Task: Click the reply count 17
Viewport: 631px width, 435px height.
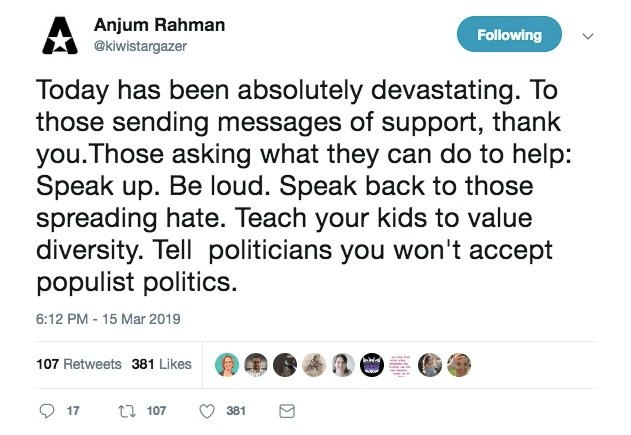Action: click(72, 411)
